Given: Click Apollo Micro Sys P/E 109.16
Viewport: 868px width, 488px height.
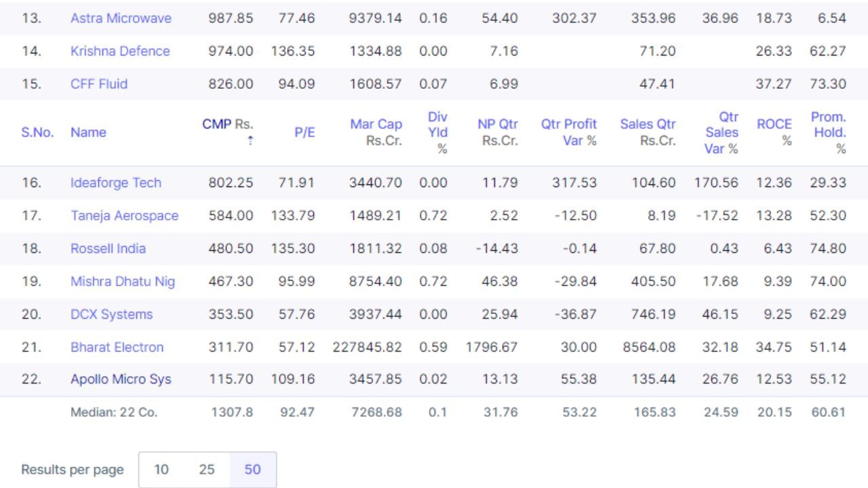Looking at the screenshot, I should [x=293, y=380].
